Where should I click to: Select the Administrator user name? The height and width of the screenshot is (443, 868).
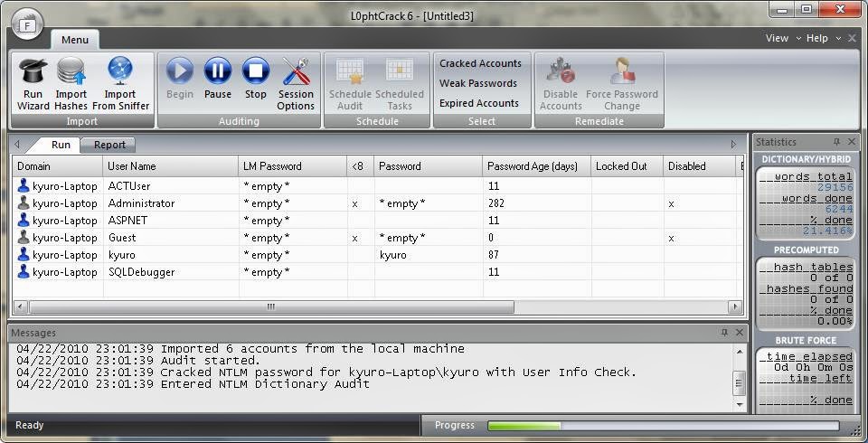pos(141,203)
